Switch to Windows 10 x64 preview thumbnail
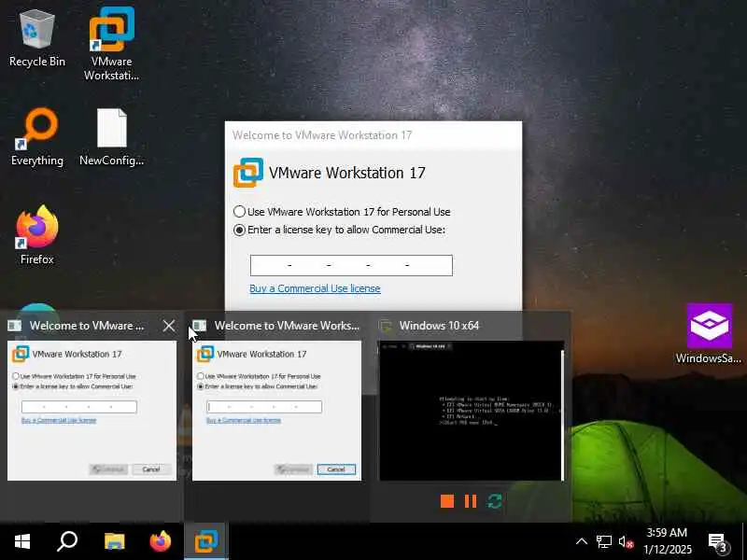 [x=471, y=411]
